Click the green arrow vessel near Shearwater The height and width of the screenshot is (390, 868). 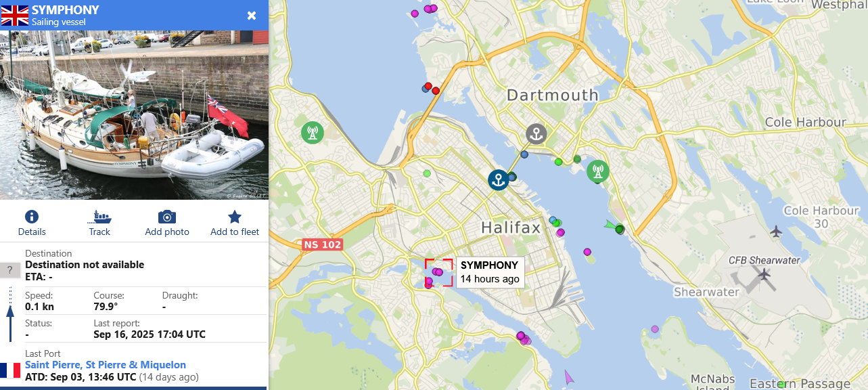pyautogui.click(x=611, y=225)
